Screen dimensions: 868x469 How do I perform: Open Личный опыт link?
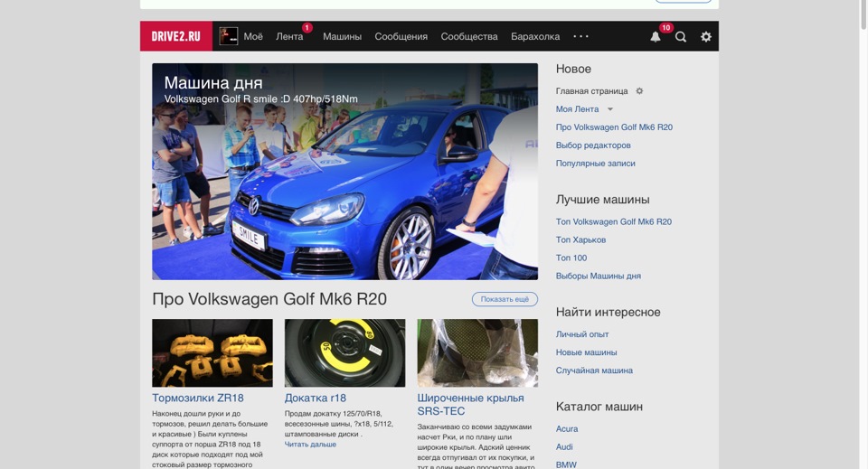pos(582,334)
